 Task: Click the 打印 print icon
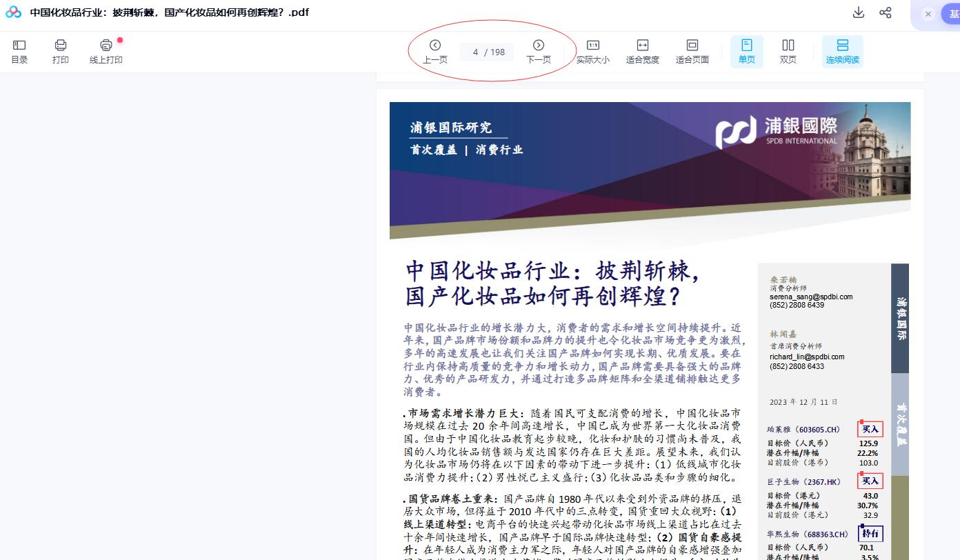(61, 52)
